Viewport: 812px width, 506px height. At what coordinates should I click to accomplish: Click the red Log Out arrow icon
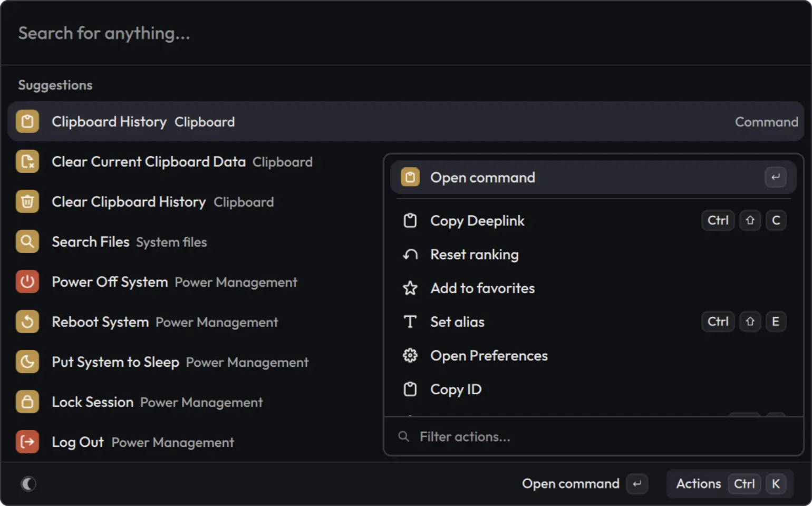click(27, 442)
